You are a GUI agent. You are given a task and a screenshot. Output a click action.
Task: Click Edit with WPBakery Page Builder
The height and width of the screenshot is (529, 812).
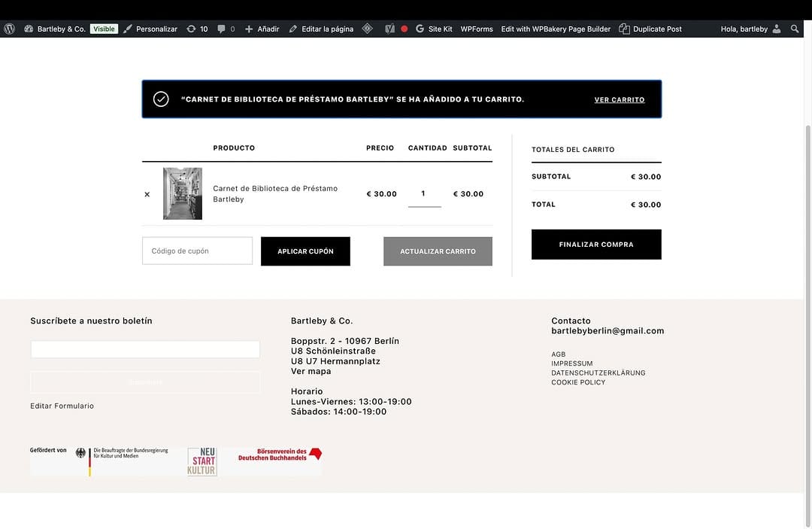(x=556, y=29)
